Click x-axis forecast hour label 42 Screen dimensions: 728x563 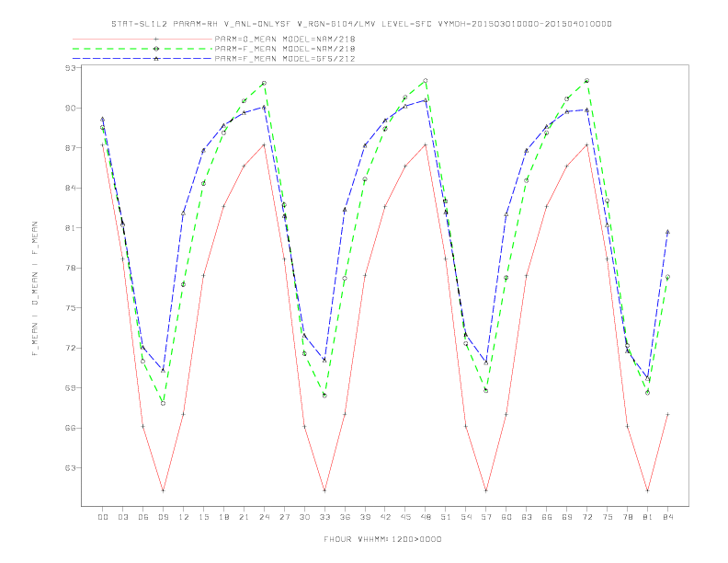[x=385, y=517]
